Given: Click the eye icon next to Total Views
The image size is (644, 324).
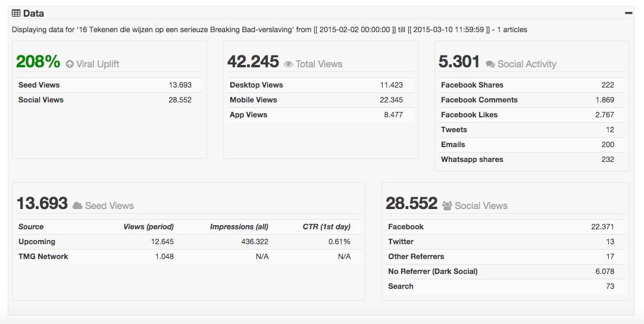Looking at the screenshot, I should pos(289,64).
